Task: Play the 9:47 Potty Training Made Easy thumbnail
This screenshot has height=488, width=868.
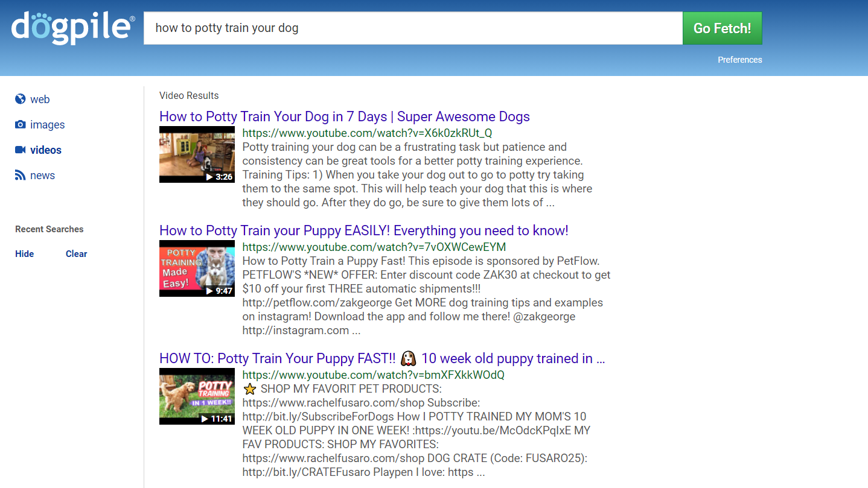Action: [197, 268]
